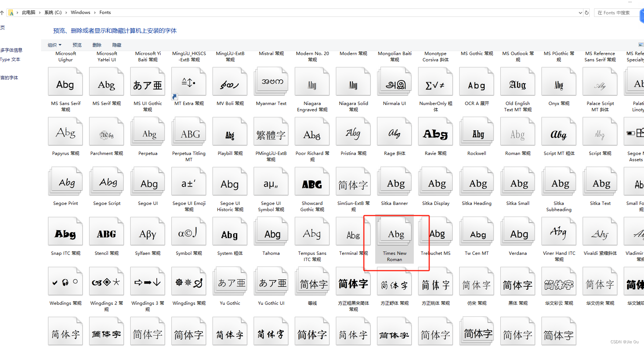Select the Mongolian Baiti font label
Viewport: 644px width, 347px height.
[395, 57]
